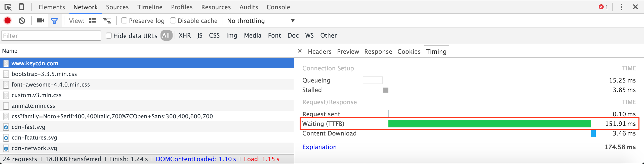Toggle the blue filter funnel icon
The height and width of the screenshot is (164, 644).
54,21
